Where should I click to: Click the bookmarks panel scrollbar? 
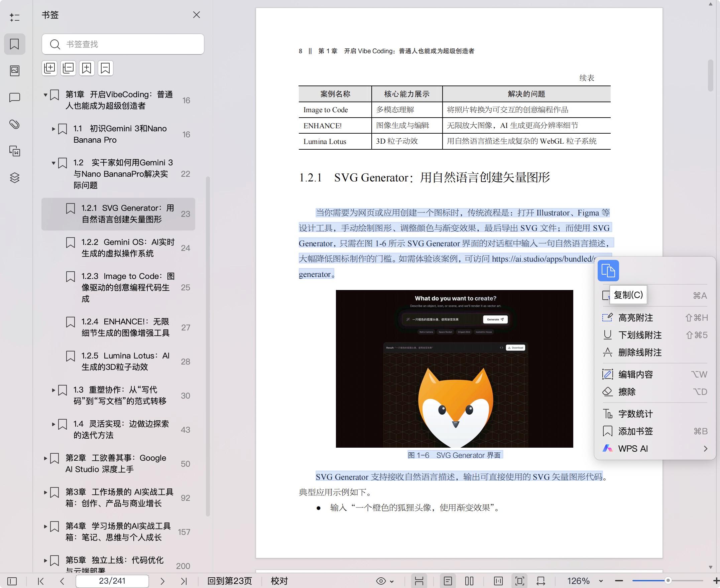click(x=208, y=346)
